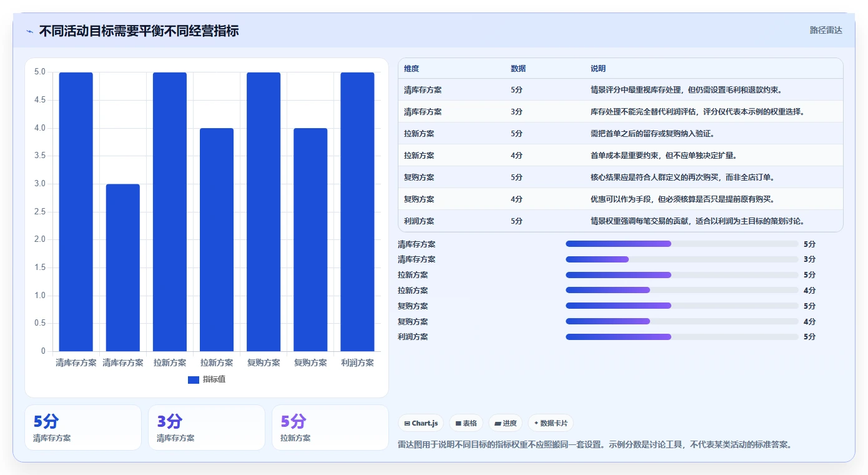This screenshot has height=475, width=868.
Task: Select the row about 首单之后的留存或复购
Action: [620, 134]
